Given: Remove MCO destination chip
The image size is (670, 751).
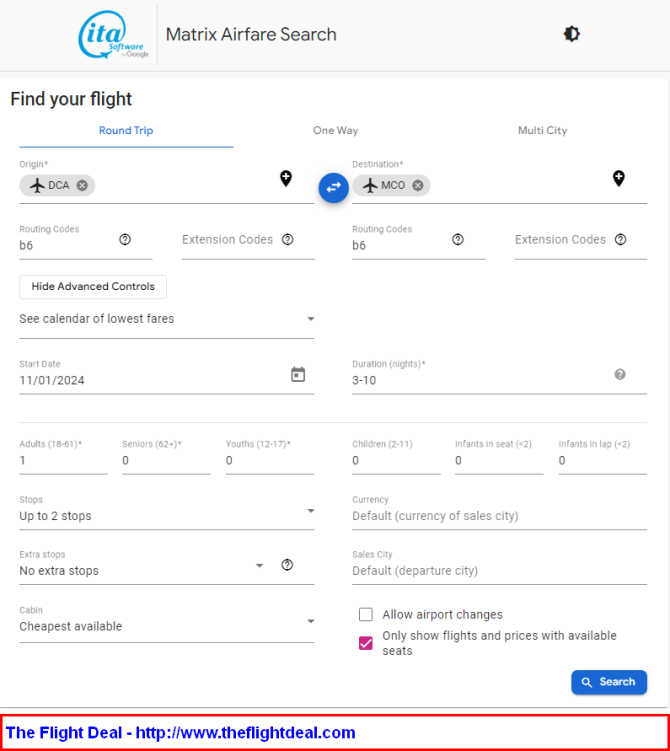Looking at the screenshot, I should (418, 185).
